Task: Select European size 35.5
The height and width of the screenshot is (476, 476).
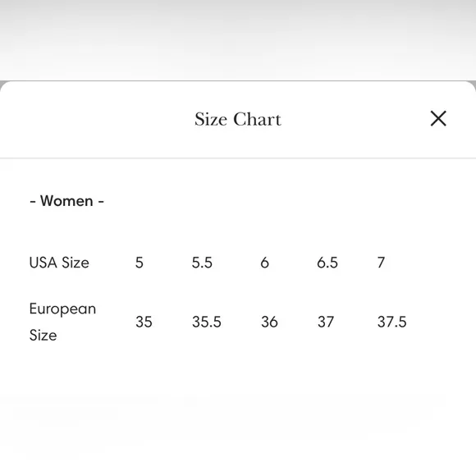Action: pos(207,322)
